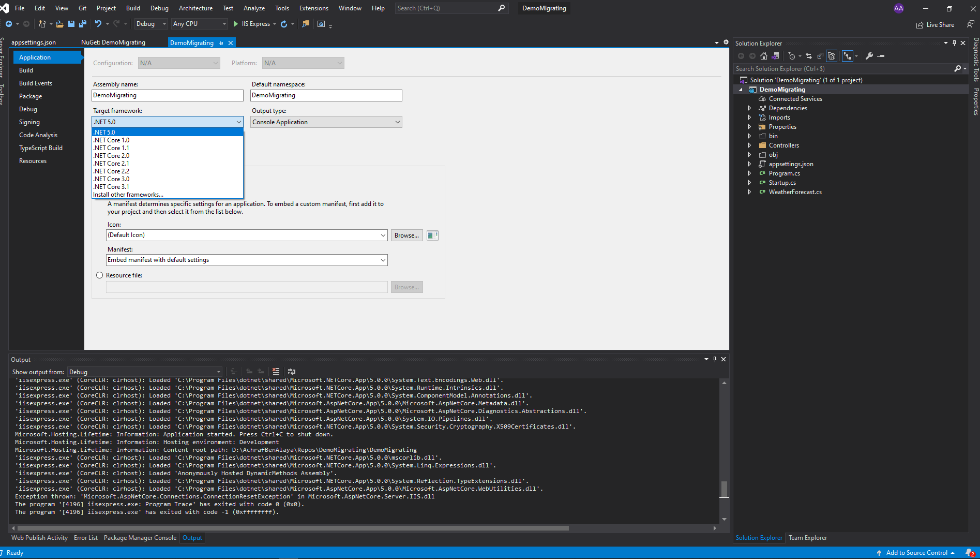Viewport: 980px width, 559px height.
Task: Open the Any CPU platform dropdown
Action: point(200,24)
